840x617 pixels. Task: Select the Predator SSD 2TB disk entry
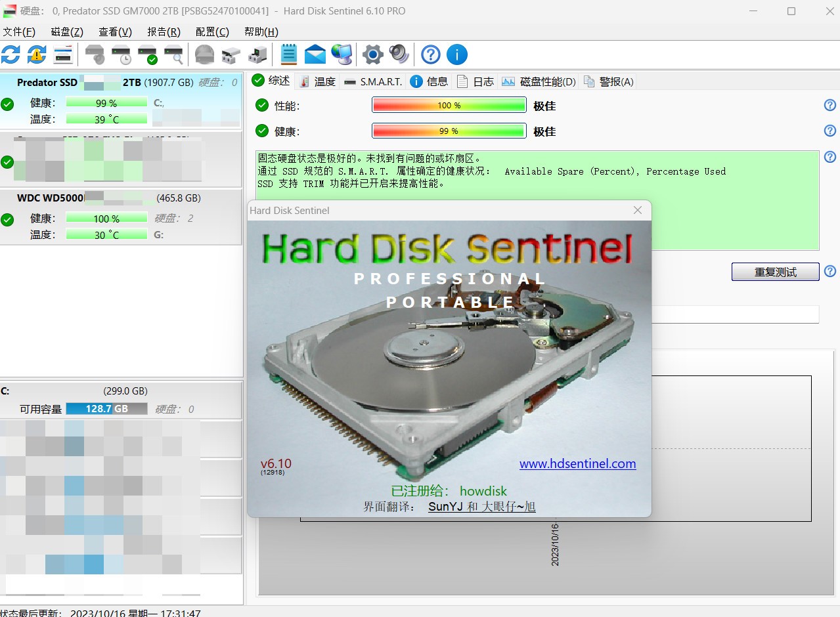tap(121, 100)
